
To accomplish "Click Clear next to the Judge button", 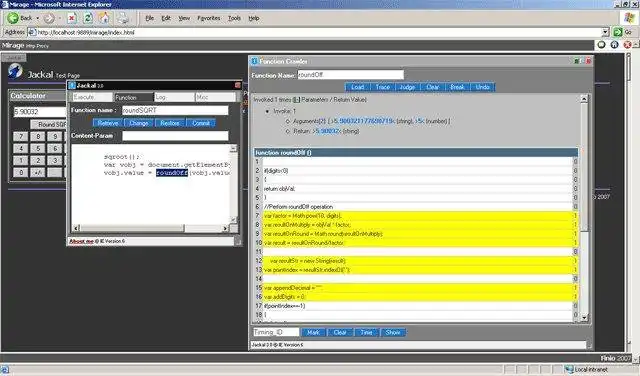I will (x=433, y=87).
